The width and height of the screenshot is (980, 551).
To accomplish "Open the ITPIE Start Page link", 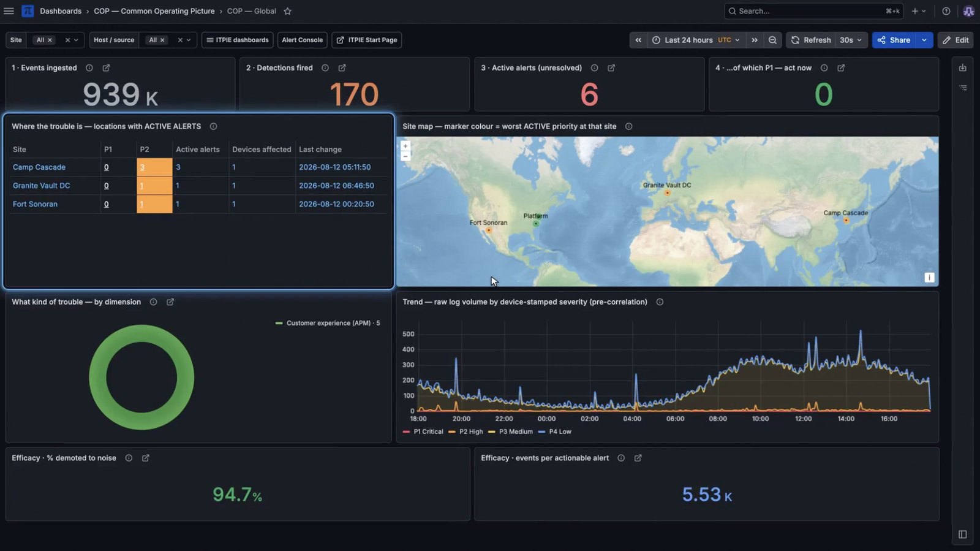I will (366, 40).
